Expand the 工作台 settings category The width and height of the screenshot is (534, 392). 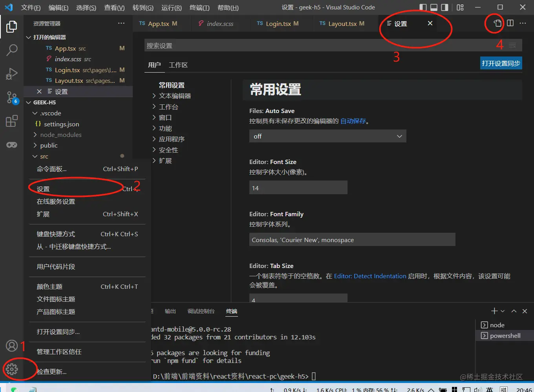point(165,107)
